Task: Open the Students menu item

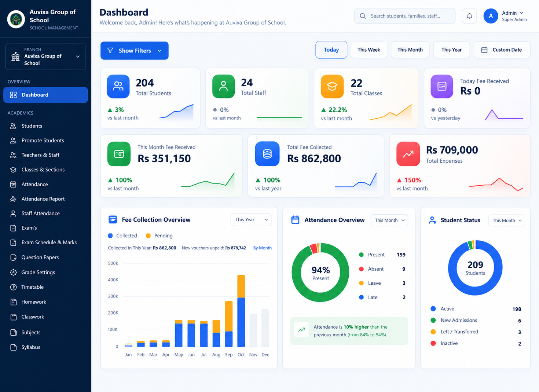Action: pos(45,126)
